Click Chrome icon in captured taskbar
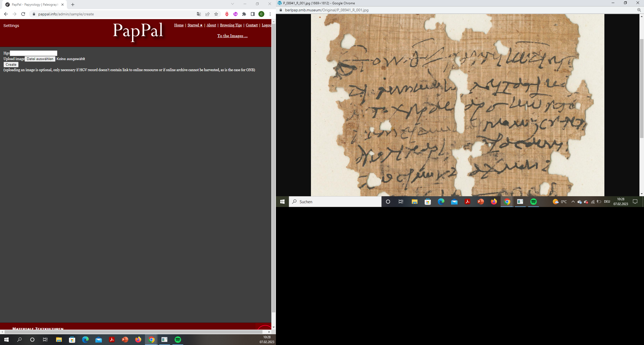This screenshot has width=644, height=345. point(507,202)
